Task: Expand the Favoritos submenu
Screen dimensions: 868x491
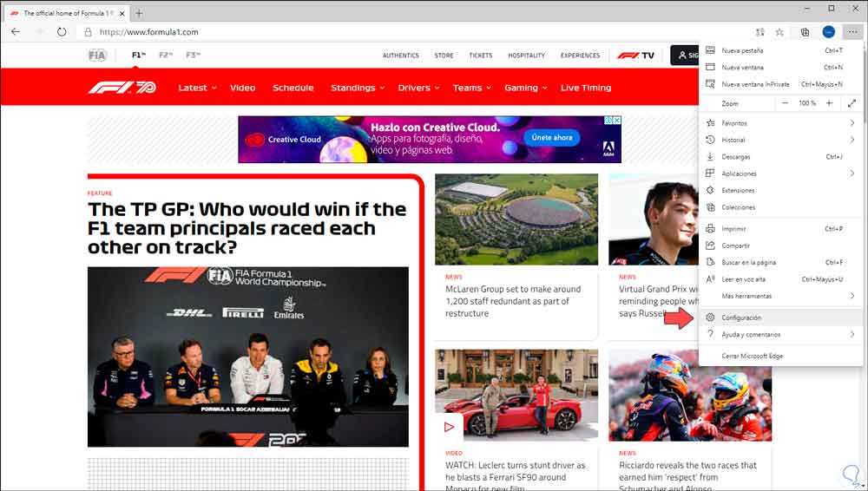Action: pyautogui.click(x=780, y=123)
